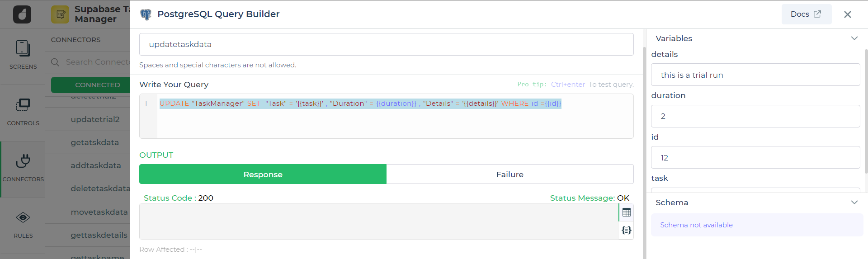
Task: Switch output to JSON braces view
Action: pyautogui.click(x=626, y=231)
